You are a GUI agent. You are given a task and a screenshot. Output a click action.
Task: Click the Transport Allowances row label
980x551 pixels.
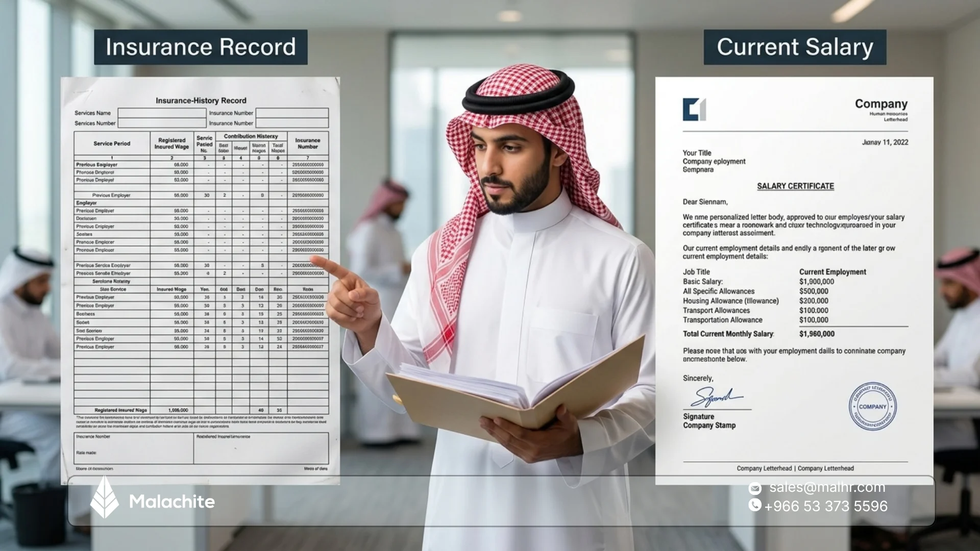coord(717,311)
